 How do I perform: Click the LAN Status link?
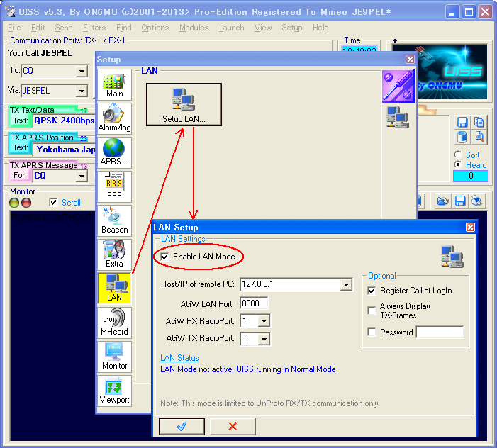click(179, 358)
